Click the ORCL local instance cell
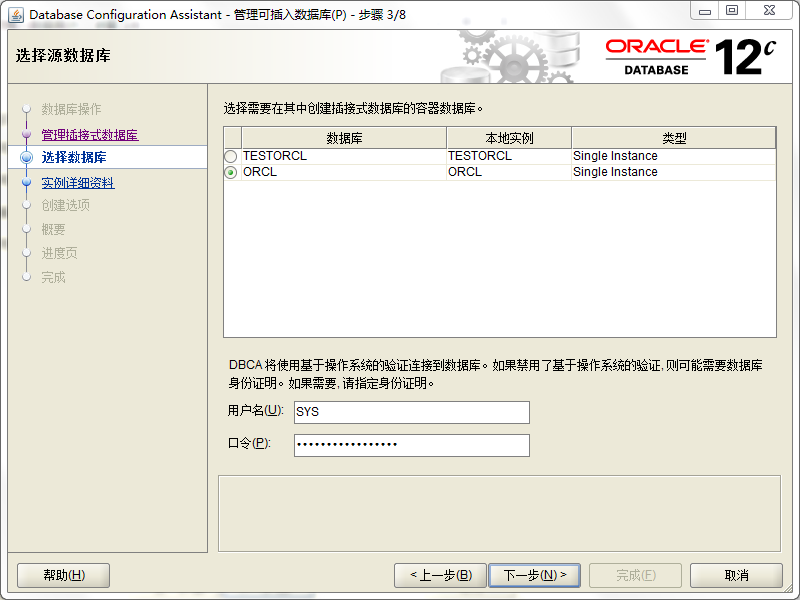Image resolution: width=800 pixels, height=600 pixels. click(509, 172)
